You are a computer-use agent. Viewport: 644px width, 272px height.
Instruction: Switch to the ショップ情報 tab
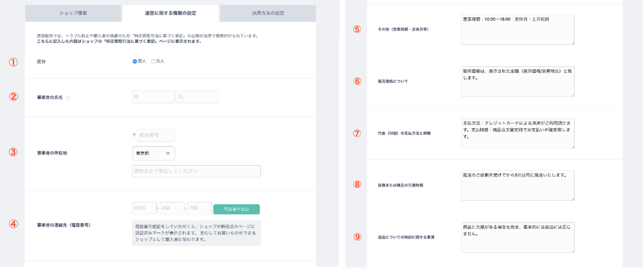tap(72, 13)
